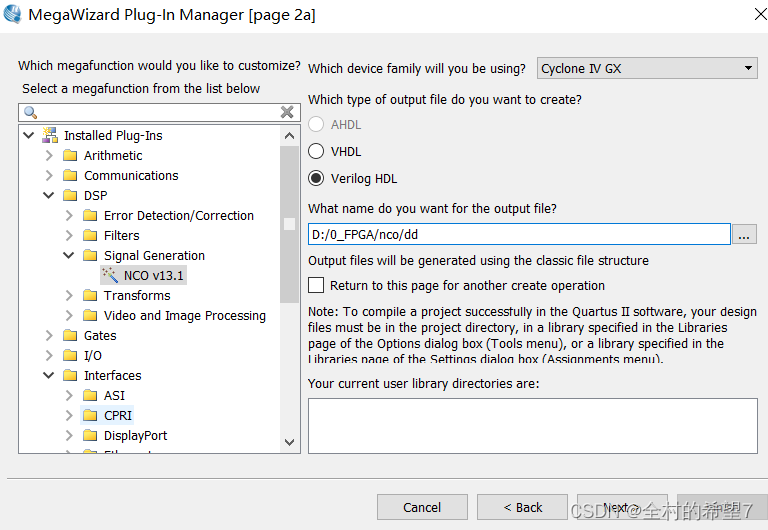Click the DisplayPort folder icon

pyautogui.click(x=90, y=435)
